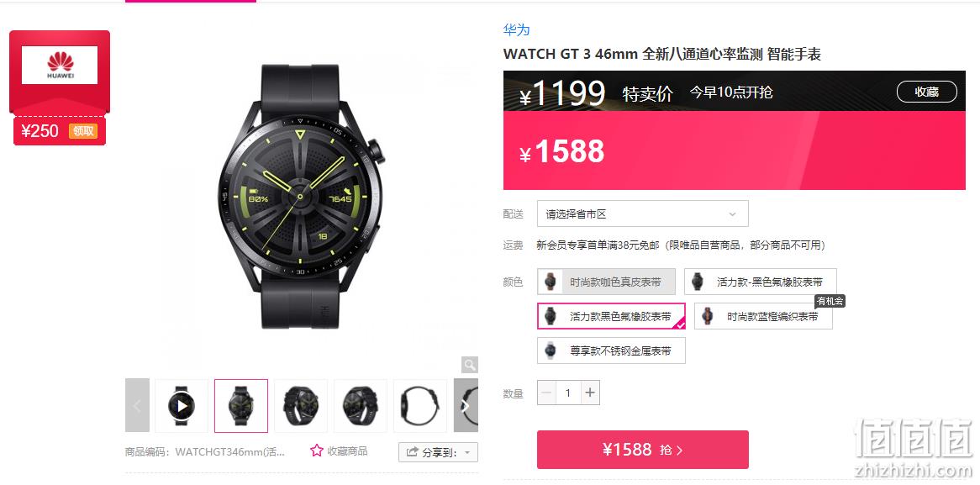Click the minus quantity button
Screen dimensions: 980x485
point(546,393)
